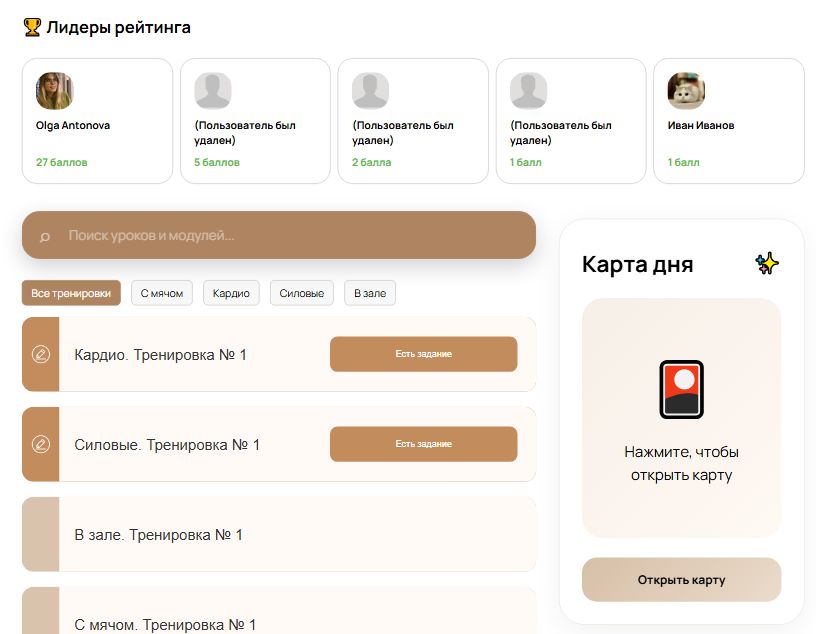Click the trophy icon beside Лидеры рейтинга

pyautogui.click(x=32, y=27)
